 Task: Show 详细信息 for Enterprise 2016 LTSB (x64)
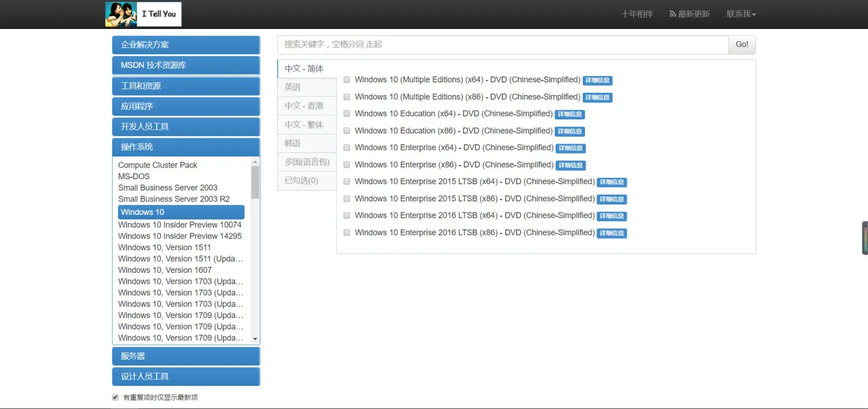tap(612, 216)
